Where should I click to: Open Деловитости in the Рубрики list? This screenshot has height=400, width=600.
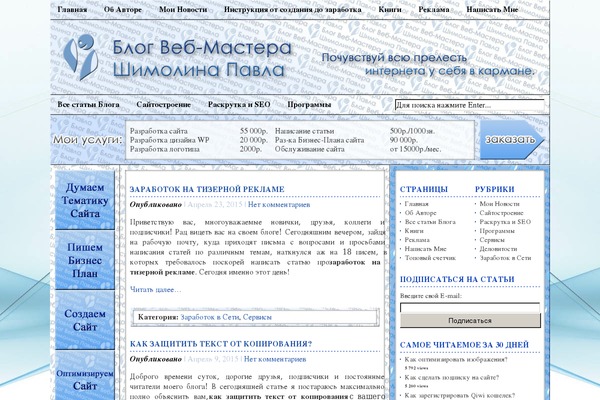[x=498, y=249]
